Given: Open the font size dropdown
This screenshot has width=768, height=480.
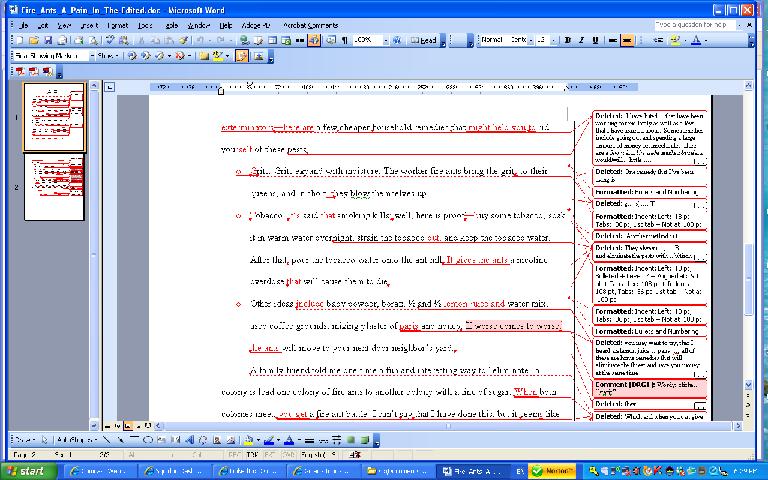Looking at the screenshot, I should click(554, 40).
